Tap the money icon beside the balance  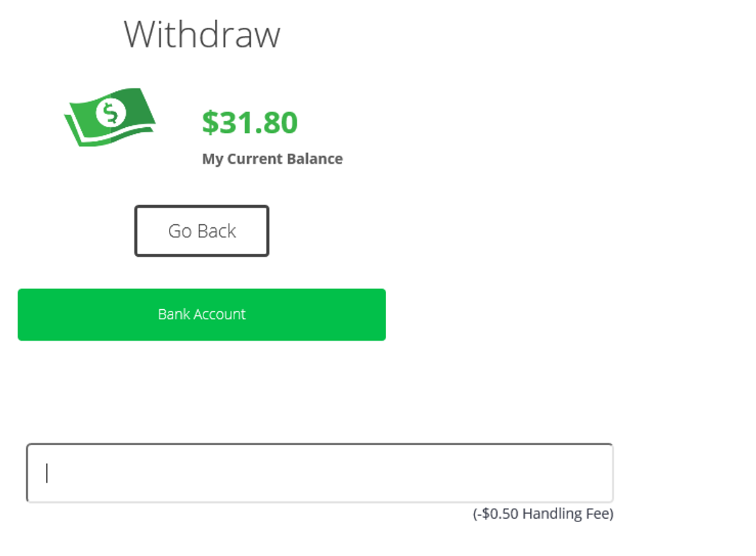pyautogui.click(x=110, y=116)
